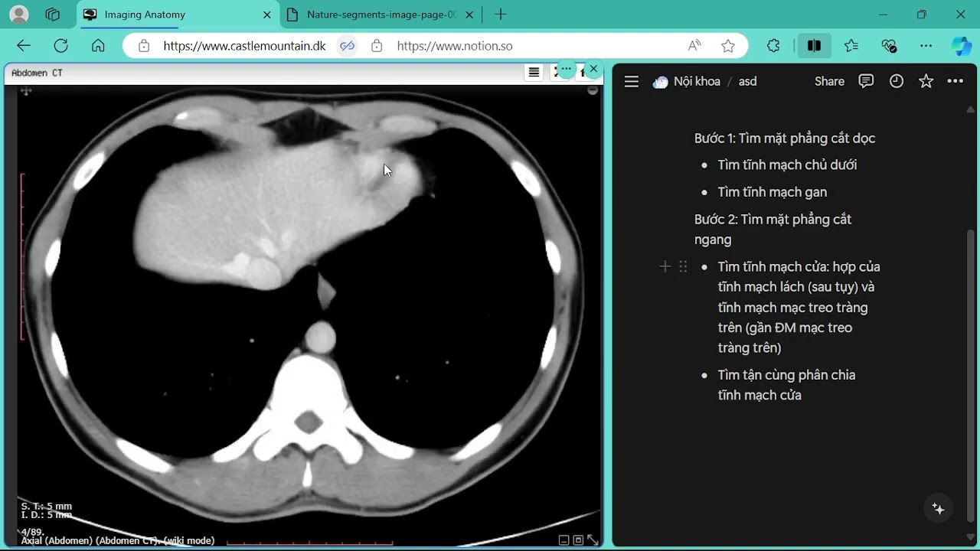Go to the browser home page
This screenshot has height=551, width=980.
pos(98,46)
